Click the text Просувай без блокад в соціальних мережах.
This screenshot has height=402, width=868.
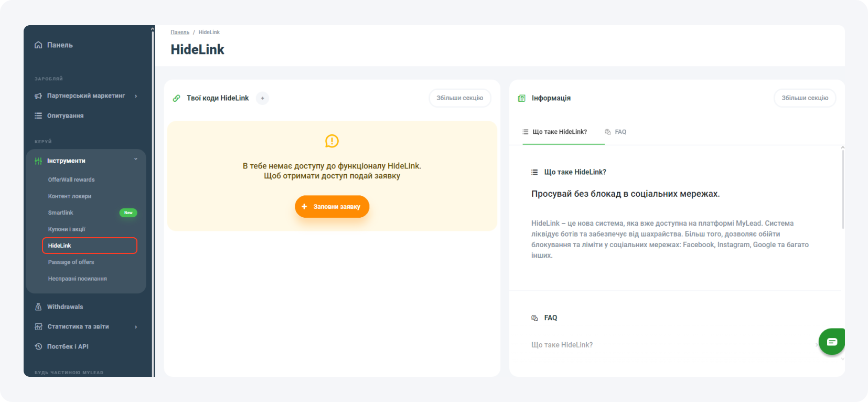coord(625,194)
